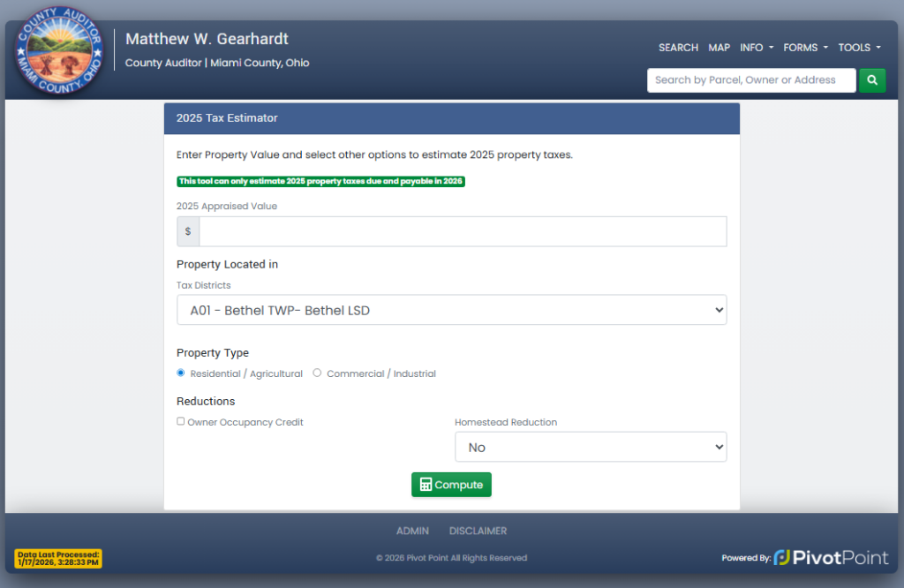Viewport: 904px width, 588px height.
Task: Expand the FORMS menu
Action: 805,48
